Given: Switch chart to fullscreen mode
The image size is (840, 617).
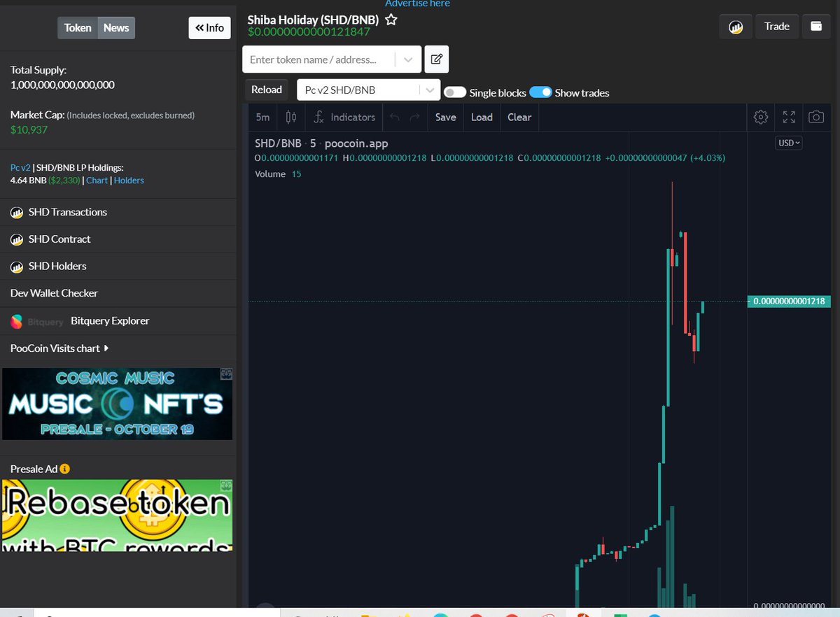Looking at the screenshot, I should 789,117.
